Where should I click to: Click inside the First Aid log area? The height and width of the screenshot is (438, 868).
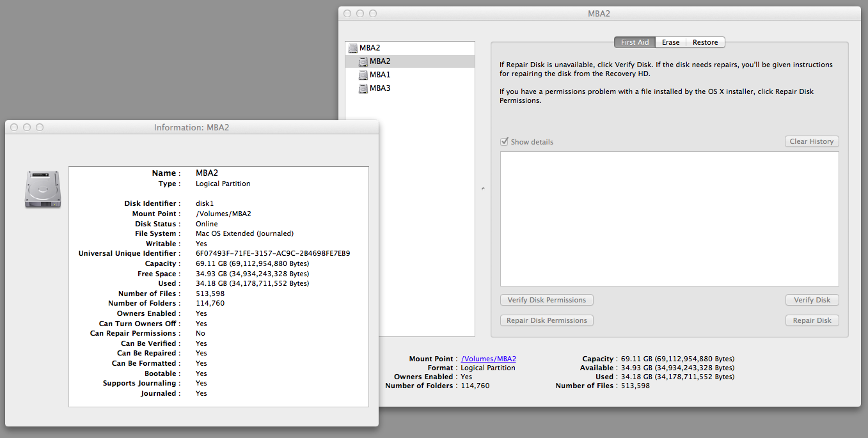tap(669, 219)
